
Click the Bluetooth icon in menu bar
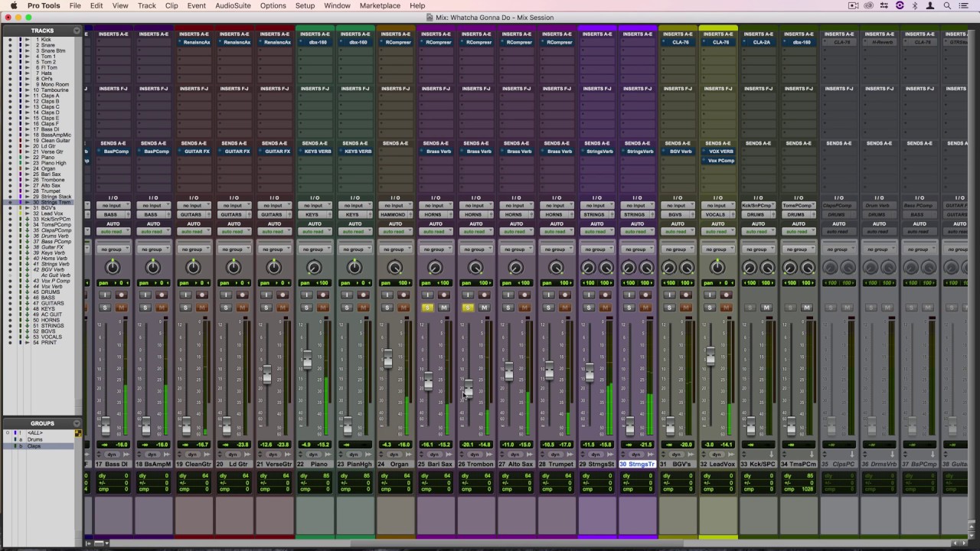pyautogui.click(x=916, y=5)
